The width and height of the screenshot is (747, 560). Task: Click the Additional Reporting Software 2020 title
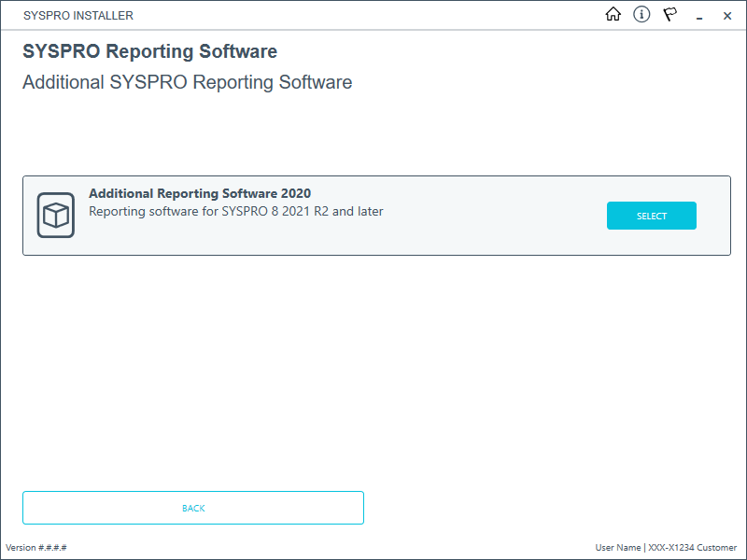click(200, 193)
